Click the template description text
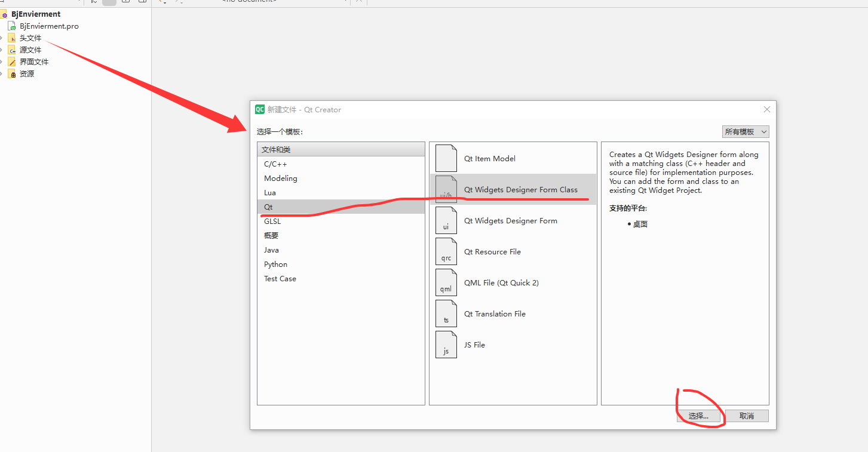Viewport: 868px width, 452px height. pyautogui.click(x=684, y=172)
